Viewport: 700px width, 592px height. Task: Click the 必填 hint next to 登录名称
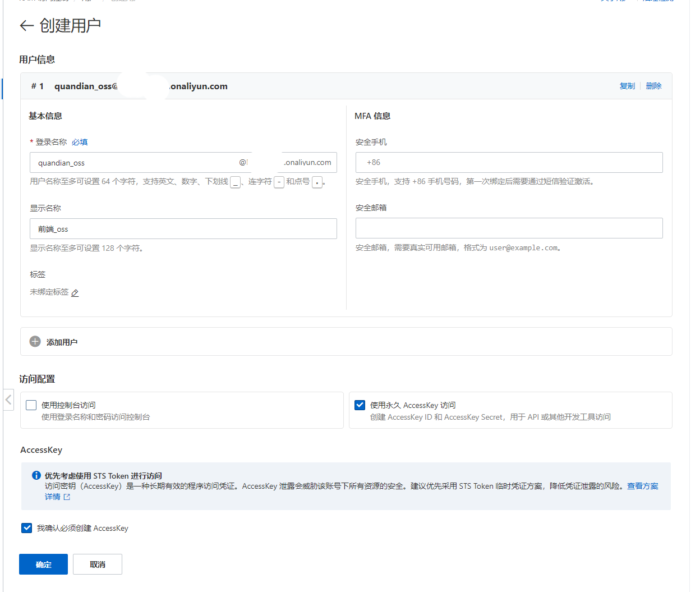(x=80, y=142)
